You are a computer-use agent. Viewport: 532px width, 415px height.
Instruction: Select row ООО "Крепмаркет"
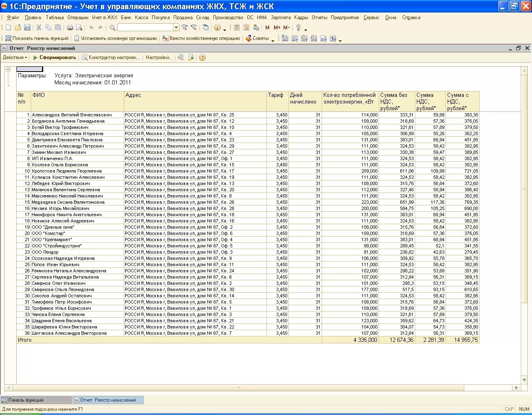click(248, 240)
